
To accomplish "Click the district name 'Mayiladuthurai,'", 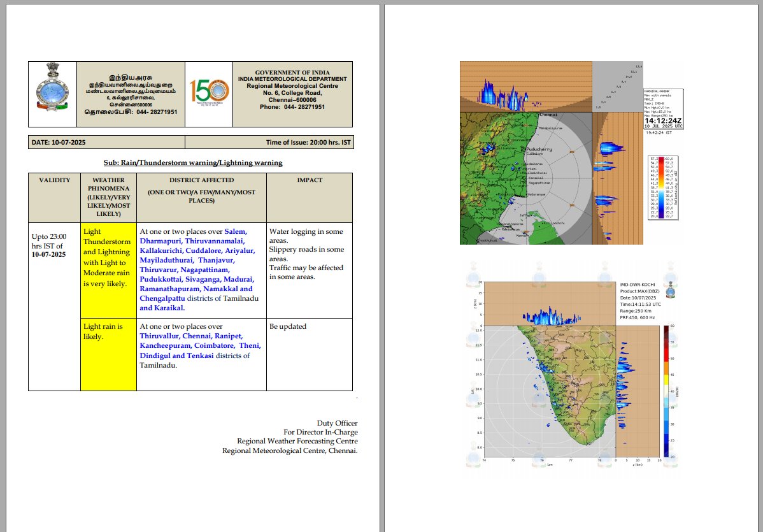I will tap(166, 261).
